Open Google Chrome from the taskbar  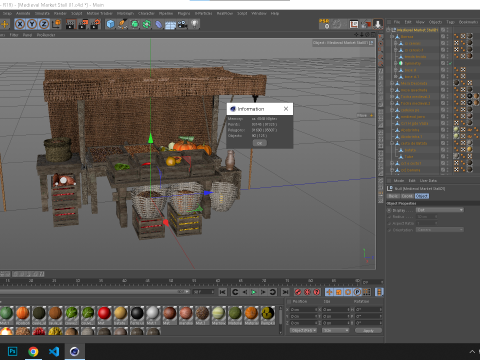click(x=33, y=351)
